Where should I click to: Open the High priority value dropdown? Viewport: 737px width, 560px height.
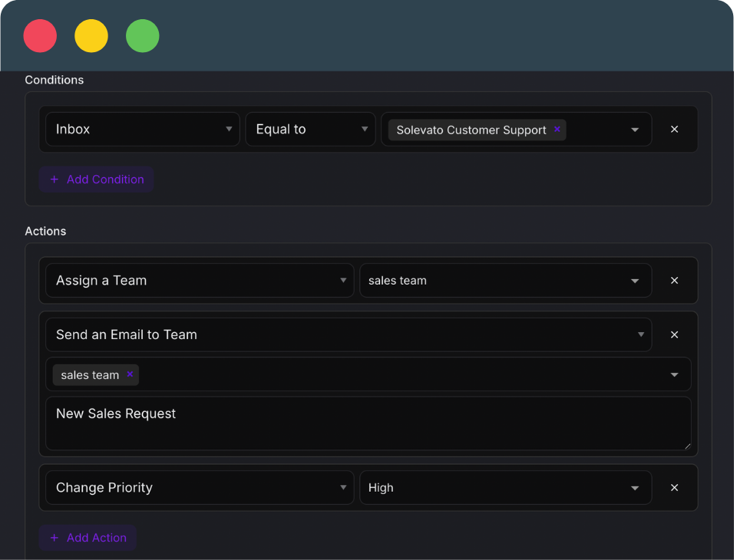click(506, 488)
